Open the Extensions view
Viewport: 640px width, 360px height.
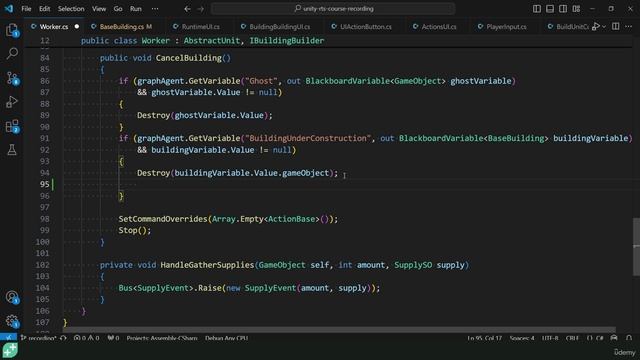click(12, 126)
